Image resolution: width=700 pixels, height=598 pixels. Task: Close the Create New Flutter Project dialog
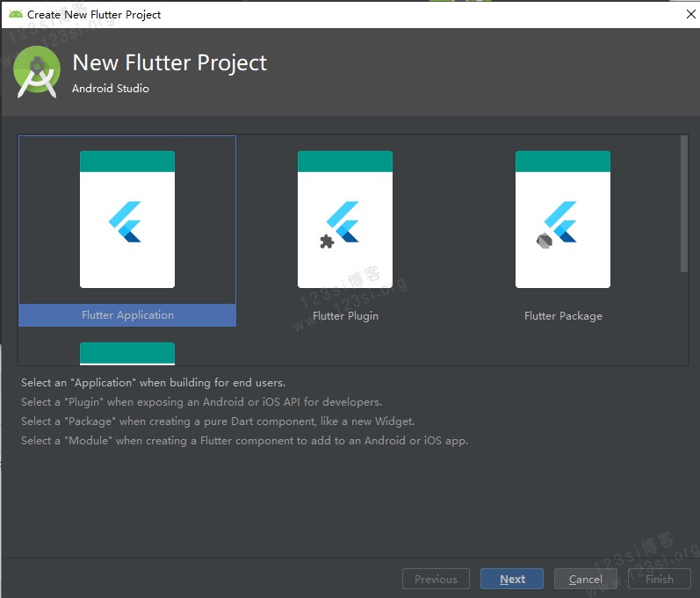[x=690, y=14]
